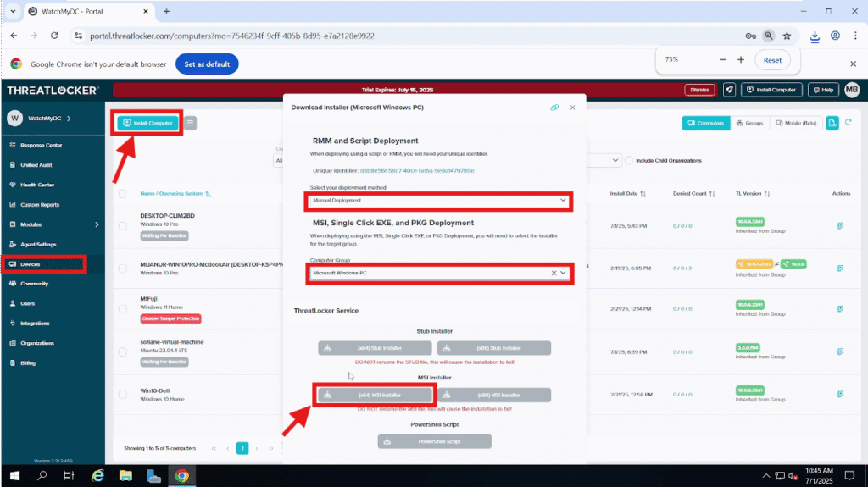This screenshot has width=868, height=487.
Task: Refresh the computers list
Action: tap(848, 122)
